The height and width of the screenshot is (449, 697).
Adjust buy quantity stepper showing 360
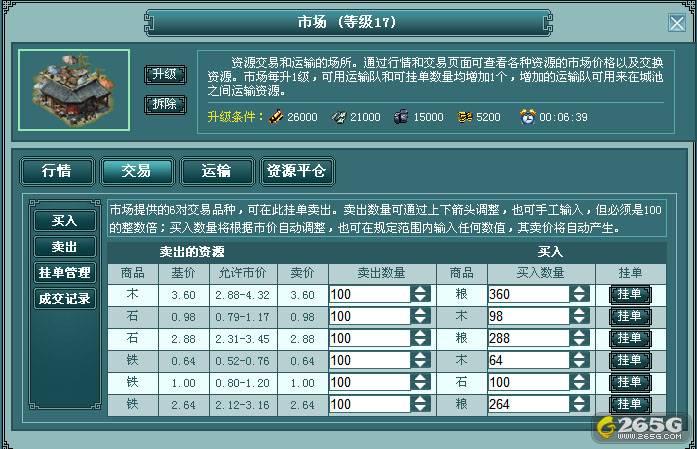pyautogui.click(x=579, y=294)
